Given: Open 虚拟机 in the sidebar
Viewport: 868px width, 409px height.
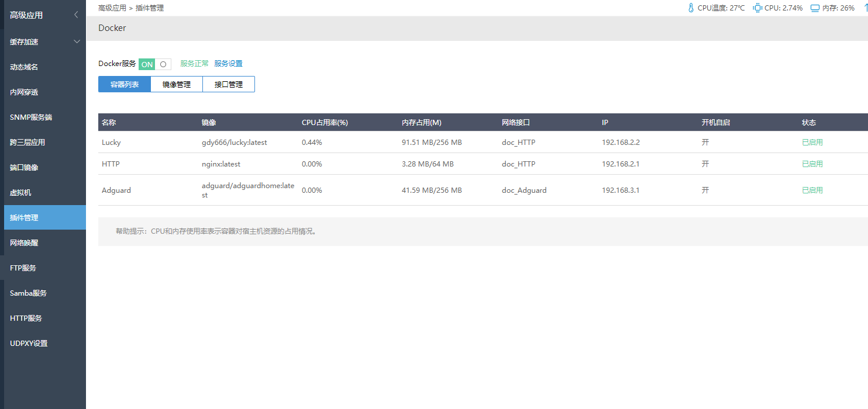Looking at the screenshot, I should (45, 193).
